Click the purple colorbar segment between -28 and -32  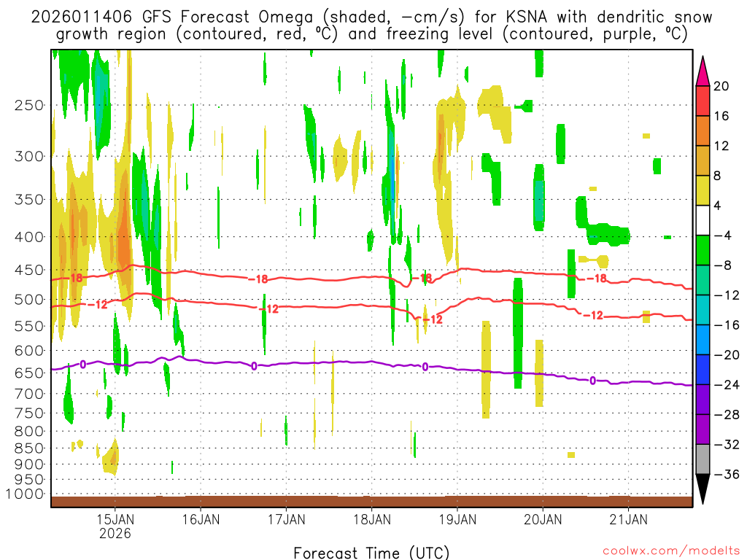tap(703, 429)
